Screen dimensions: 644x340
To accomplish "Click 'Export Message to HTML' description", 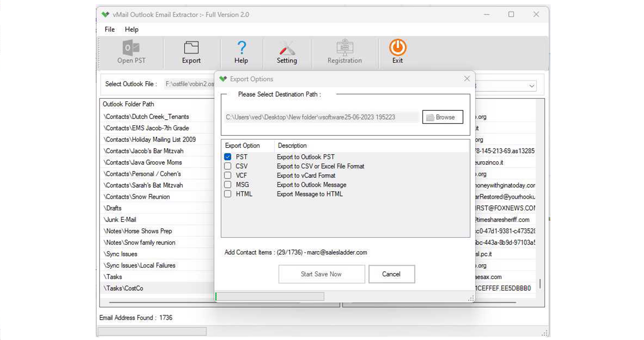I will click(310, 194).
